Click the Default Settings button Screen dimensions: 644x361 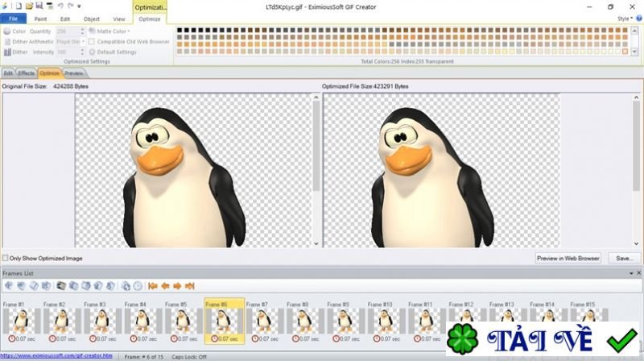click(x=112, y=52)
